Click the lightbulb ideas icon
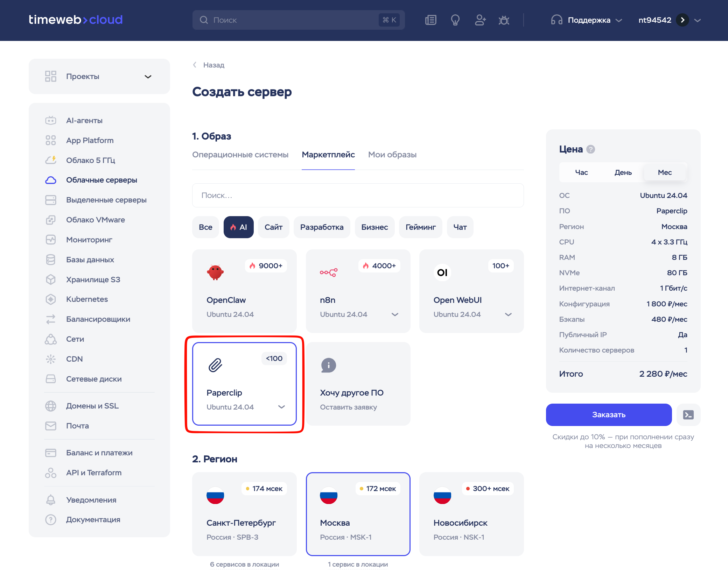Image resolution: width=728 pixels, height=575 pixels. point(455,20)
